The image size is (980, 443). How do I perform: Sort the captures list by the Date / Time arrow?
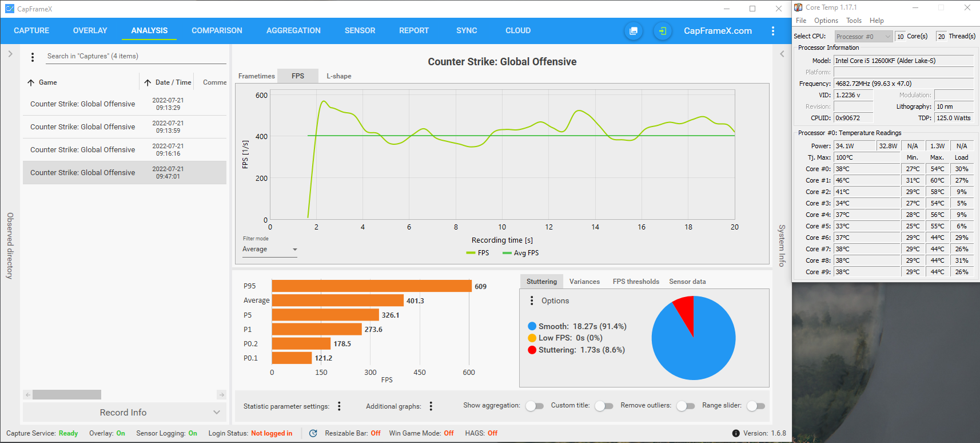(148, 82)
